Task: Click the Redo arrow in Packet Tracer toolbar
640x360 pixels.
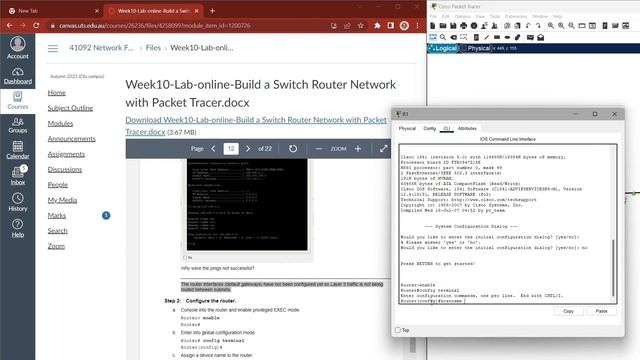Action: tap(538, 26)
